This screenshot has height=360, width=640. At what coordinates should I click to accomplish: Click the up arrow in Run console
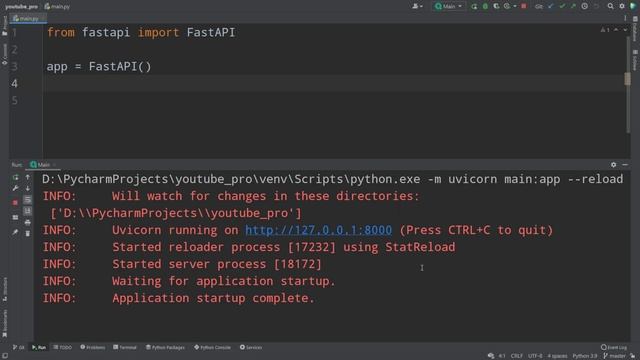pos(28,178)
